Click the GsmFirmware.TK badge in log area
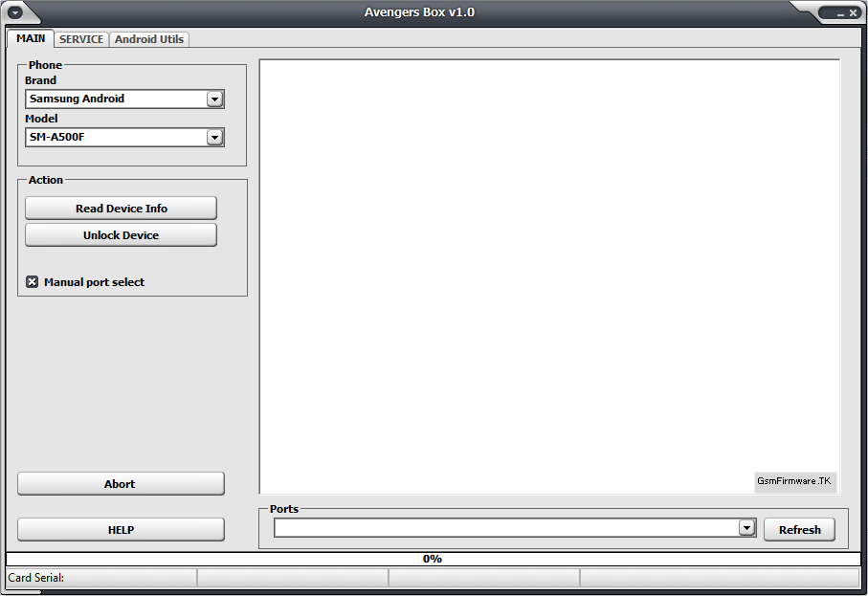Image resolution: width=868 pixels, height=596 pixels. click(x=795, y=482)
